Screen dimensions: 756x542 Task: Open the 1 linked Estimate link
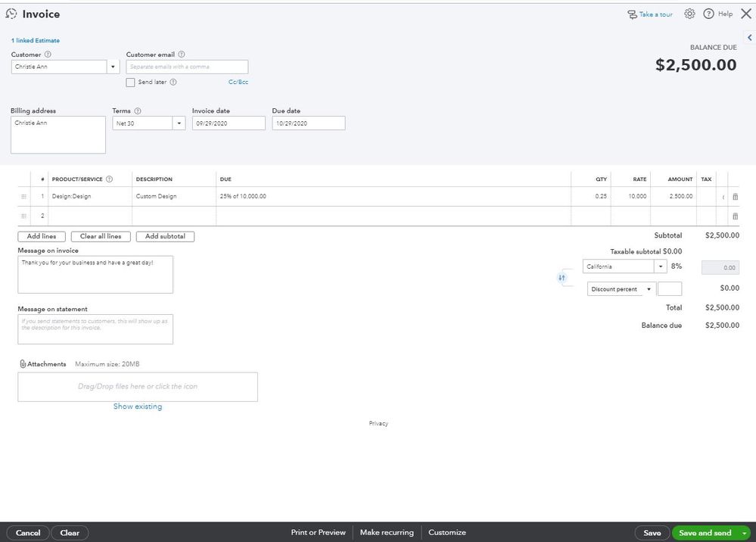36,41
